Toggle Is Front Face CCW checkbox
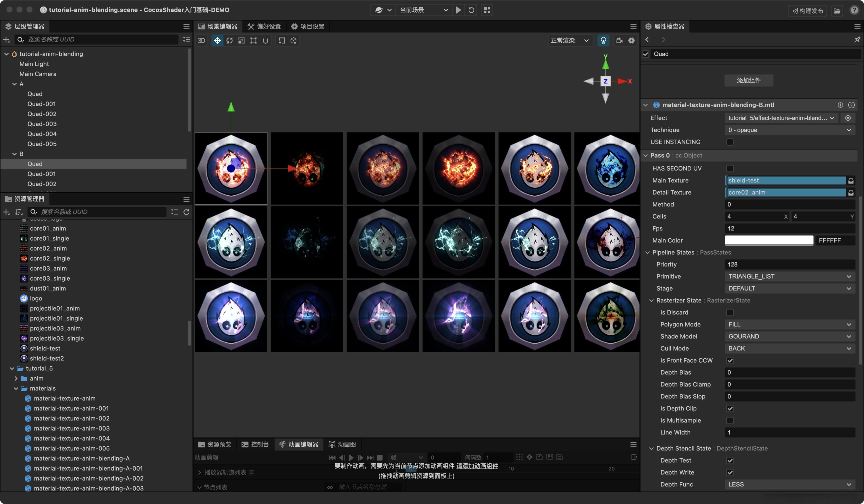 coord(730,360)
